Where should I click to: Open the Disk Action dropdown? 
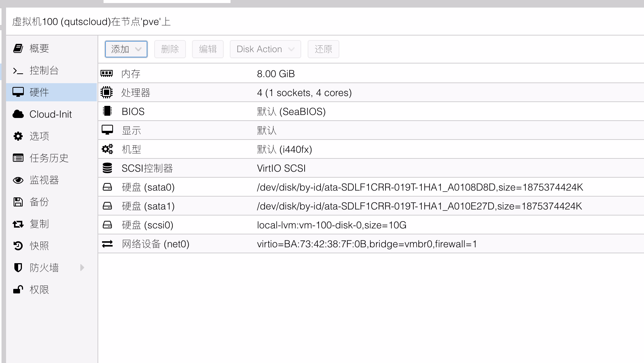[265, 49]
